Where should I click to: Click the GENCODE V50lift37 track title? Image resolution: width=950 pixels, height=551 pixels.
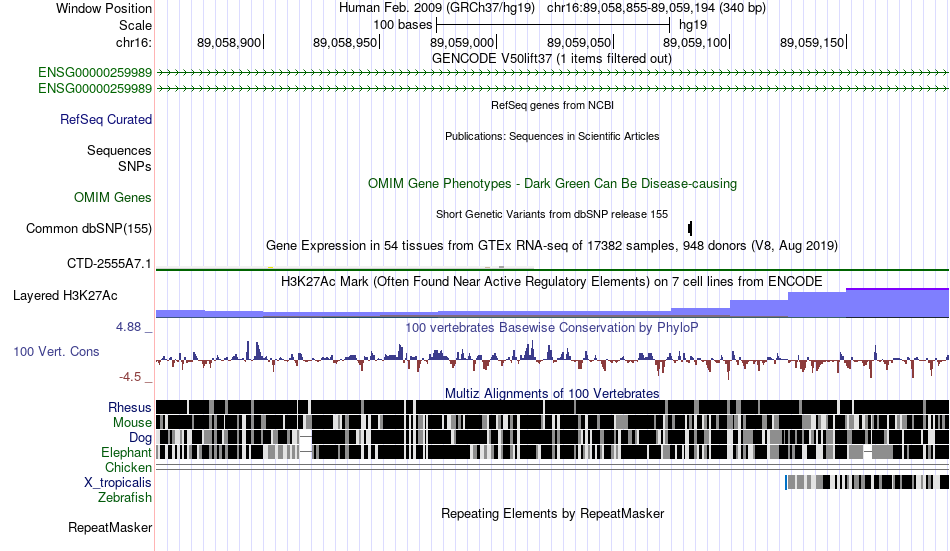(552, 59)
